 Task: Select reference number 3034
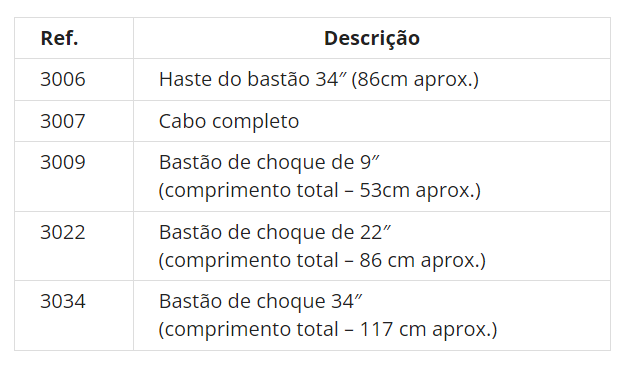coord(63,301)
